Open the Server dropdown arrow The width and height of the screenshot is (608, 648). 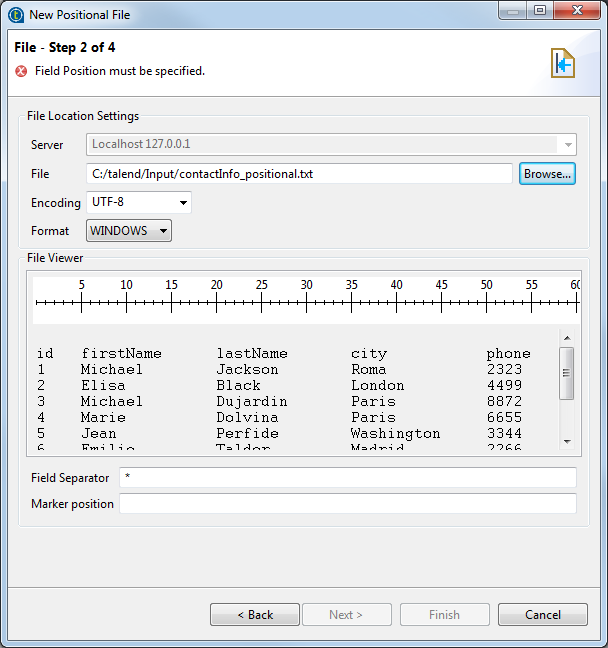tap(568, 145)
